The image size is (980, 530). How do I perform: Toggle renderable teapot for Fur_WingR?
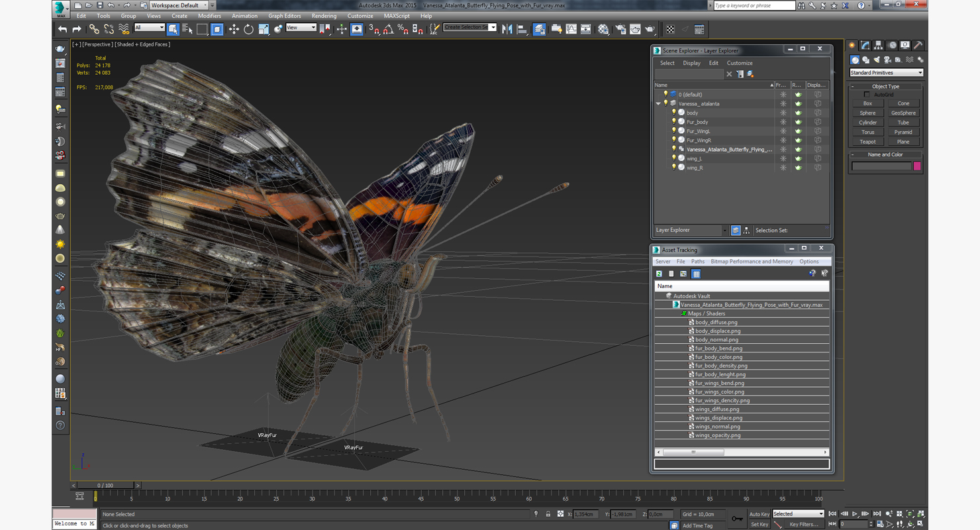(798, 140)
